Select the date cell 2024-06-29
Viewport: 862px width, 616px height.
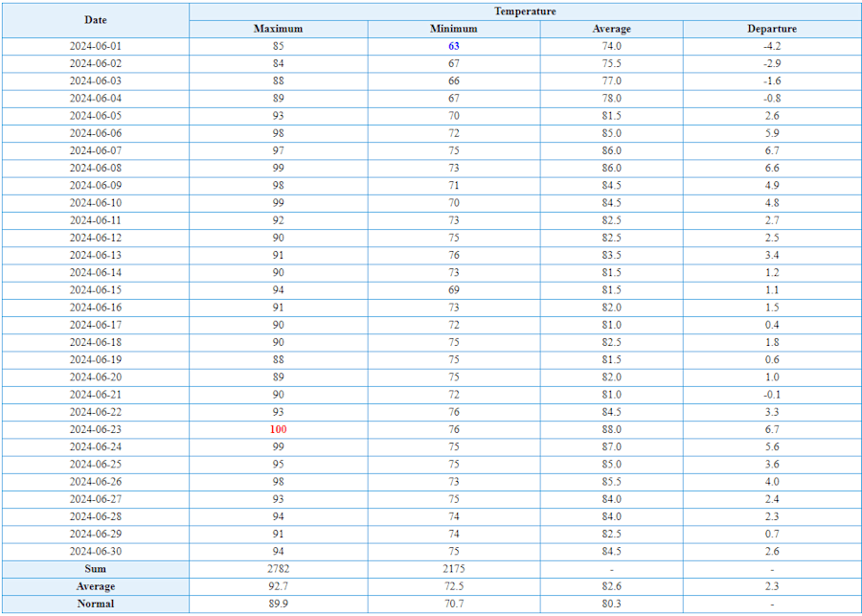(x=96, y=535)
